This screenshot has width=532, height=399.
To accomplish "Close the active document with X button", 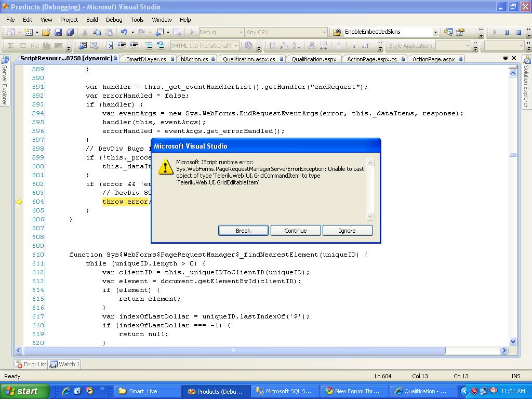I will 514,58.
